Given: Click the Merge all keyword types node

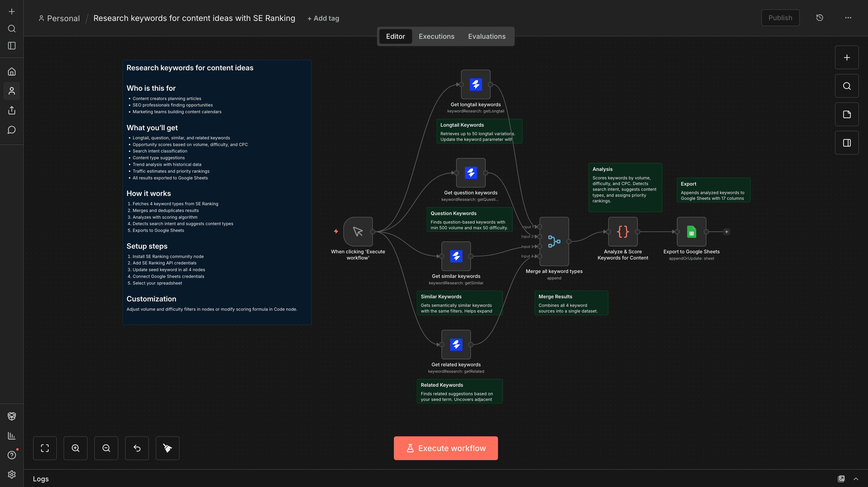Looking at the screenshot, I should [x=554, y=241].
